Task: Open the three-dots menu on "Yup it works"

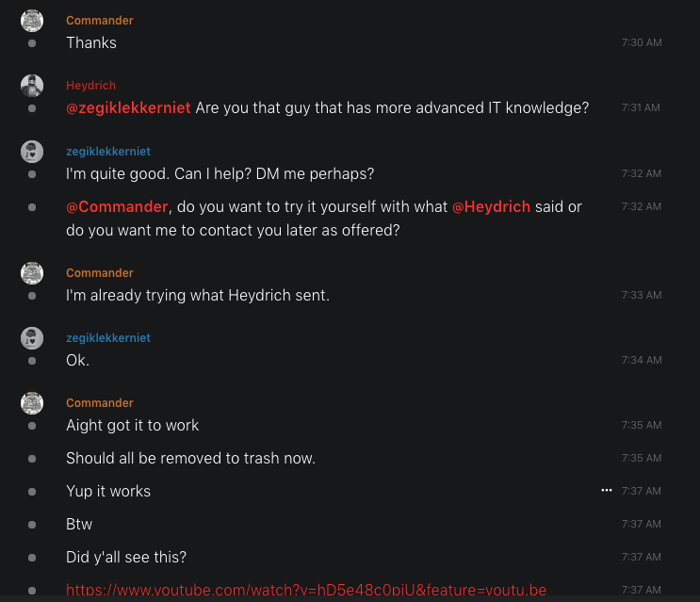Action: click(x=607, y=491)
